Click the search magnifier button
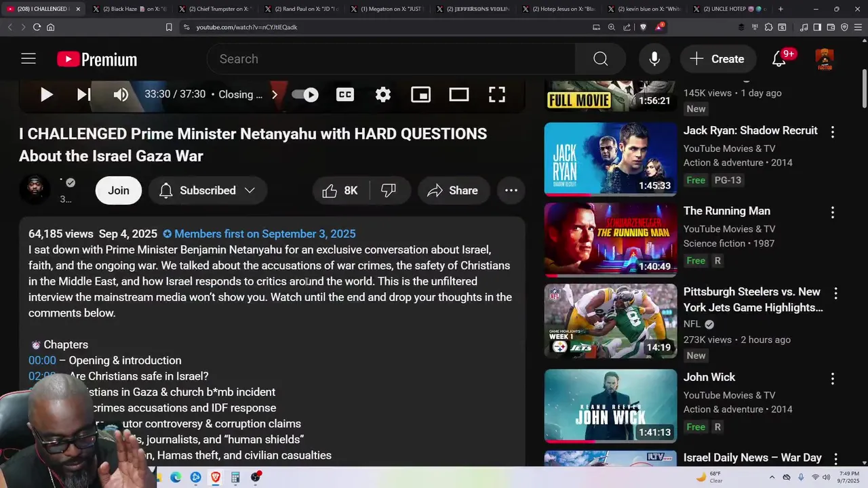868x488 pixels. click(601, 59)
